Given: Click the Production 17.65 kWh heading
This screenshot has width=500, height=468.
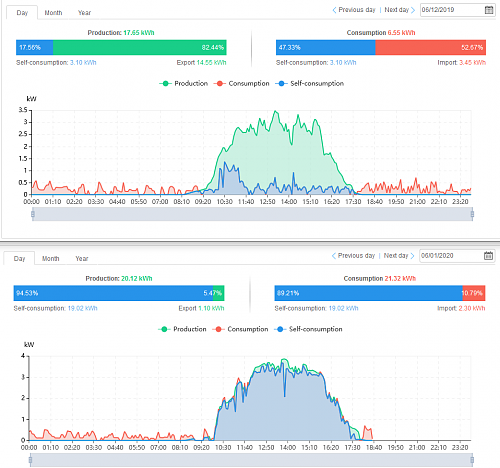Looking at the screenshot, I should 121,33.
